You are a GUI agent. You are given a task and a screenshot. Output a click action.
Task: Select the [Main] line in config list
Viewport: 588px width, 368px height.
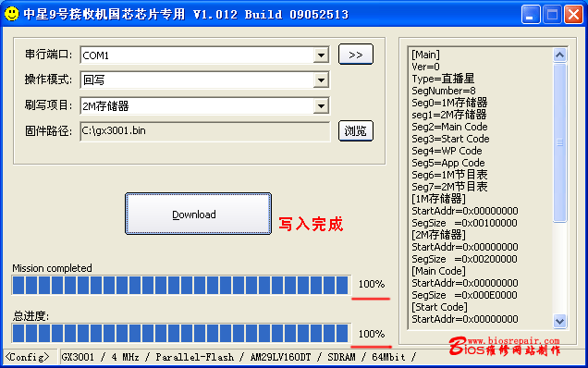[425, 55]
